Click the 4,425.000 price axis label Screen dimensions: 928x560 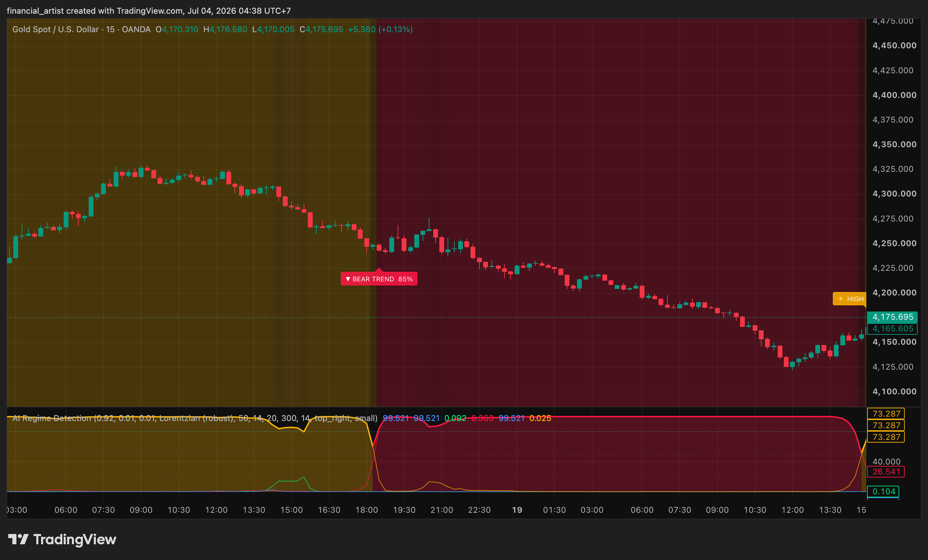(893, 71)
